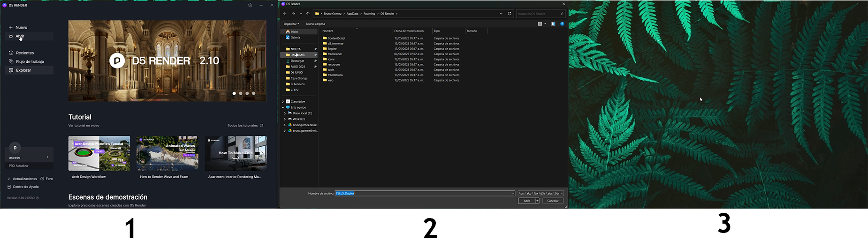Click Ver tutorial en video text
The image size is (868, 248).
click(84, 126)
